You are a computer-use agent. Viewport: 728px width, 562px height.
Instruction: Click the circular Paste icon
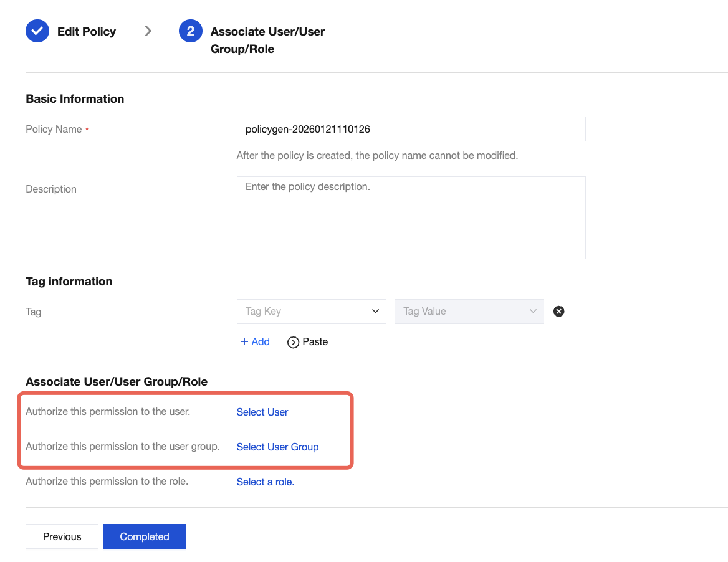[293, 342]
